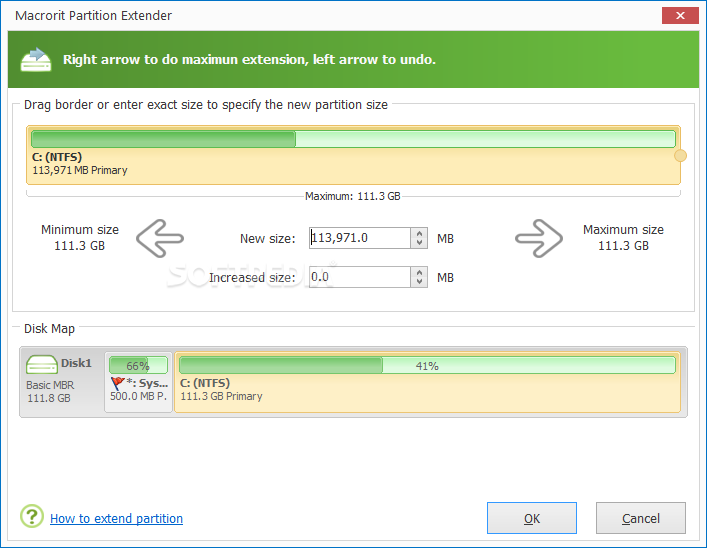Dismiss dialog with the Cancel button
Viewport: 707px width, 548px height.
tap(641, 518)
